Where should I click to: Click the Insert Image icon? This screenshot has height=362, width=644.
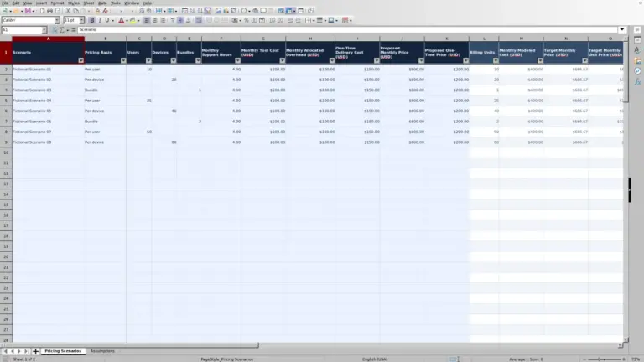(218, 11)
